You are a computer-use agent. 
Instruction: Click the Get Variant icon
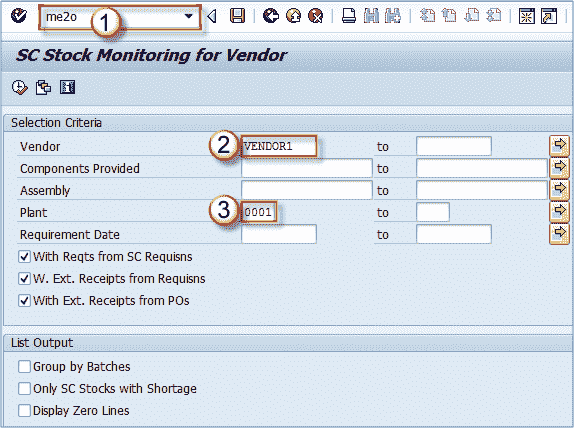point(43,88)
